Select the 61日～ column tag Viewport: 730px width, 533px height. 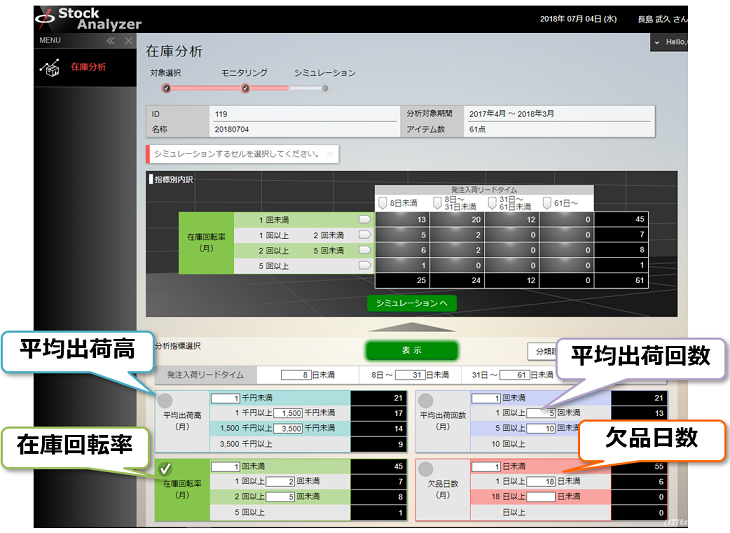pos(547,203)
